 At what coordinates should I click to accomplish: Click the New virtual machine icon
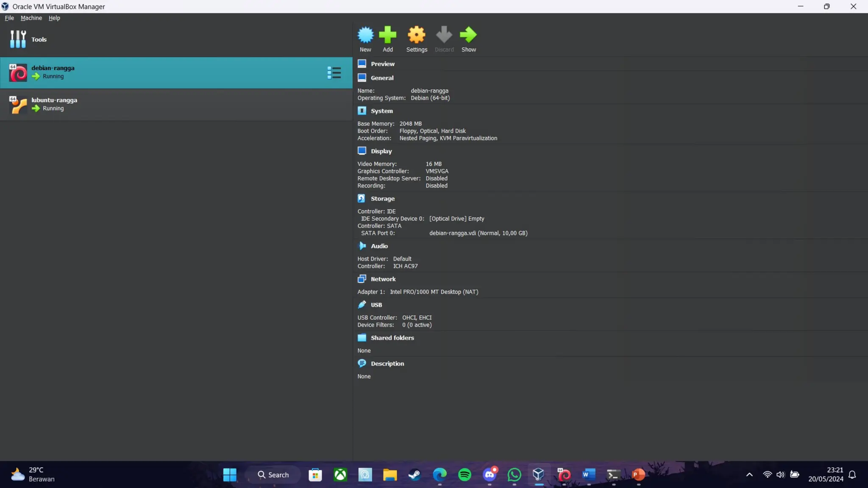coord(365,35)
